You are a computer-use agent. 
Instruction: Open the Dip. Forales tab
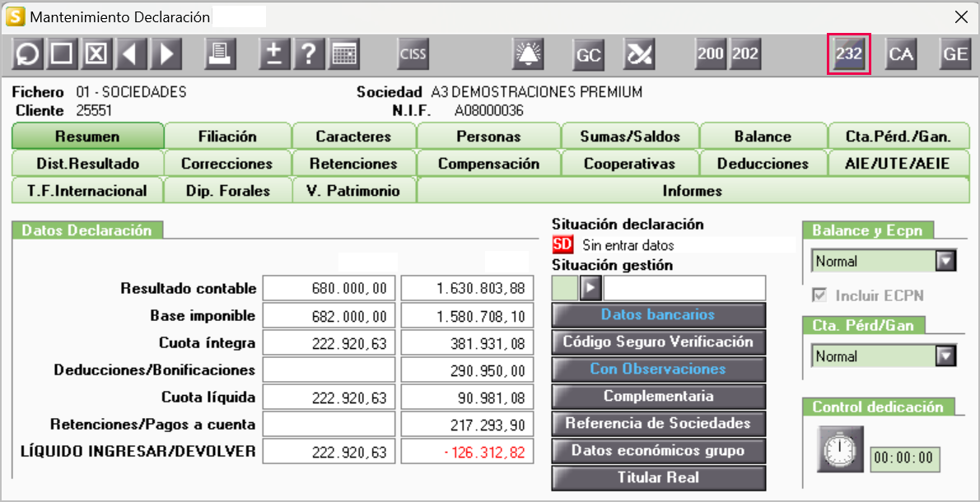point(227,190)
